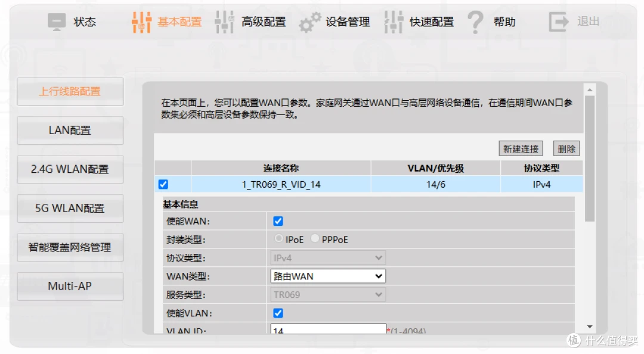Screen dimensions: 644x354
Task: Open the 高级配置 menu
Action: pos(264,22)
